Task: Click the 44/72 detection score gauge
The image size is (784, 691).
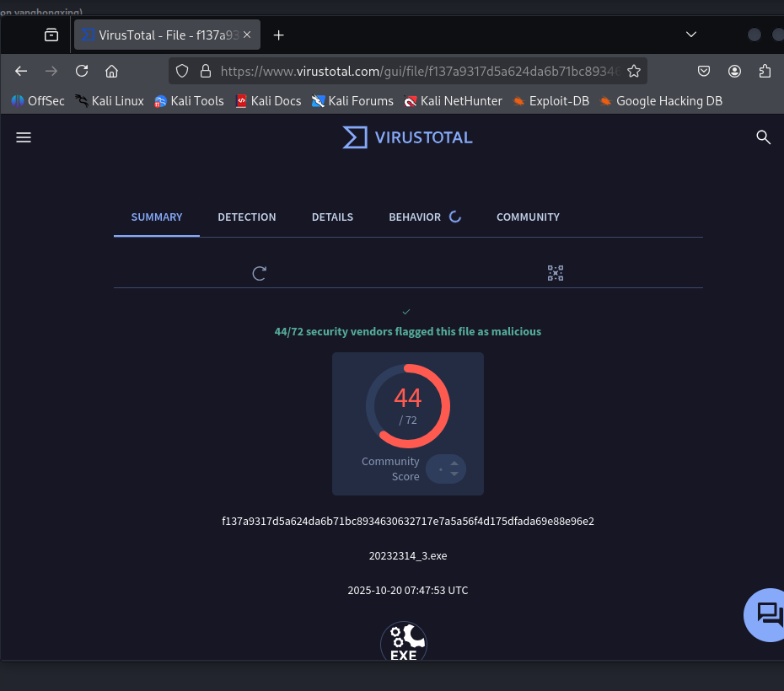Action: pos(407,405)
